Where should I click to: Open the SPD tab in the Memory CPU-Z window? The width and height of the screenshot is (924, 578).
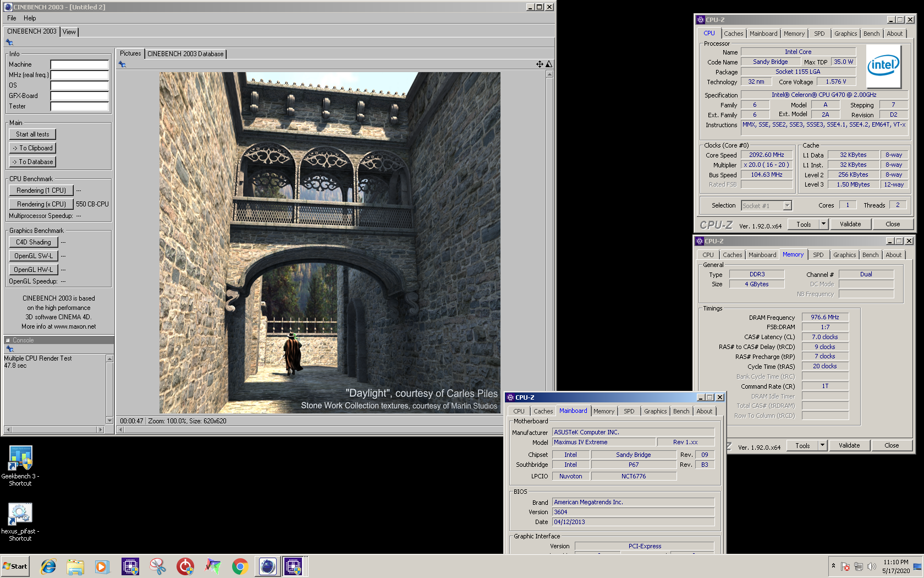(818, 255)
